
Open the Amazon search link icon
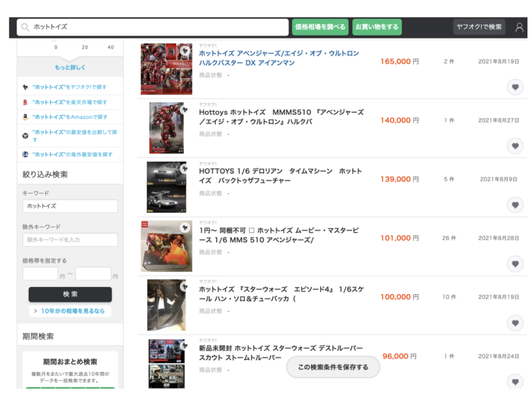click(25, 117)
